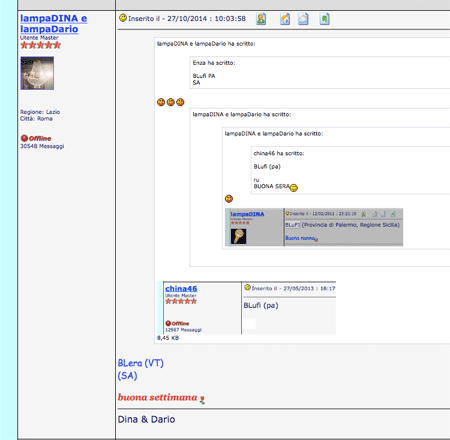450x440 pixels.
Task: Click the emoticon after BUONA SERA
Action: [x=294, y=188]
